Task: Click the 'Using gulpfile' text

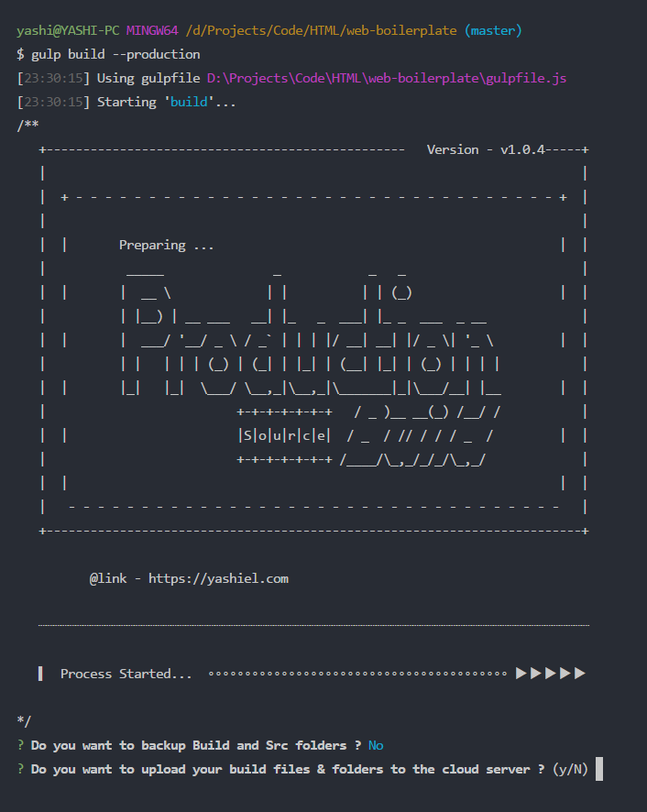Action: [148, 78]
